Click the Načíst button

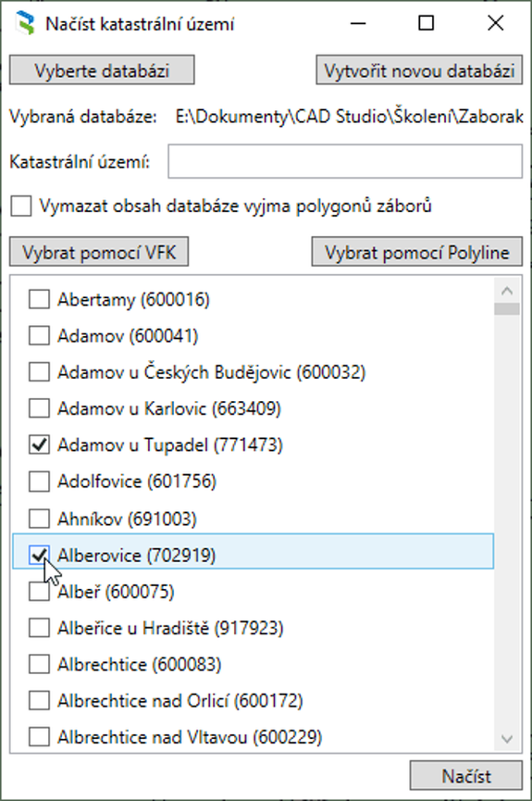click(x=466, y=776)
